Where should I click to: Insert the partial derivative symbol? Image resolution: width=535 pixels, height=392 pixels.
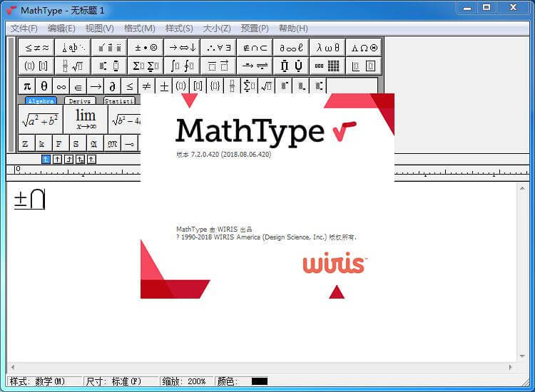click(x=113, y=86)
